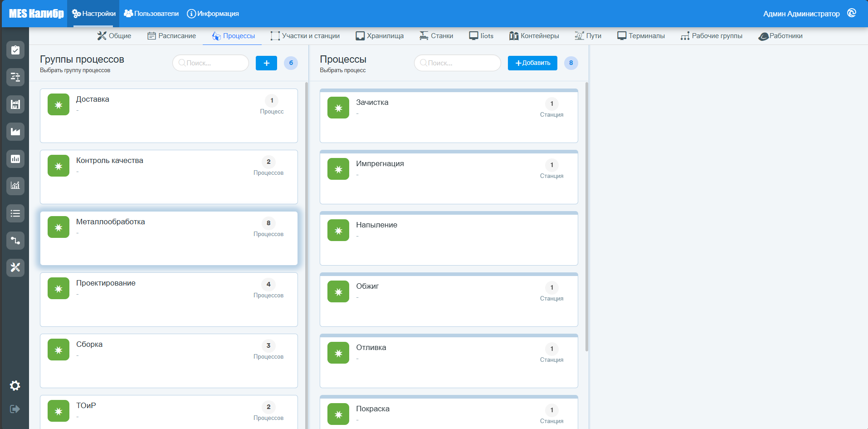Open the factory sidebar icon
The height and width of the screenshot is (429, 868).
click(15, 132)
